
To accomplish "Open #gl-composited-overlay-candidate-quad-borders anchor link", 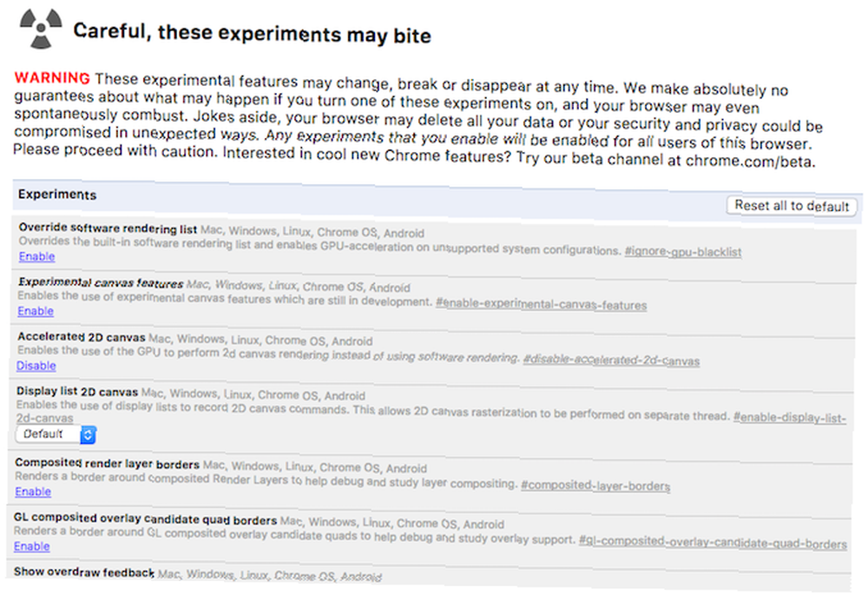I will [x=713, y=542].
